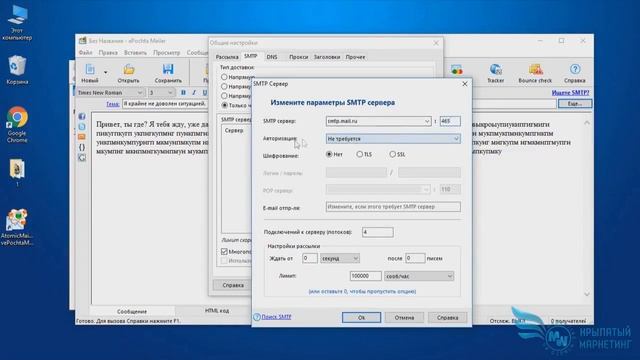Click the Новый toolbar icon in ePochta Mailer

(x=90, y=69)
